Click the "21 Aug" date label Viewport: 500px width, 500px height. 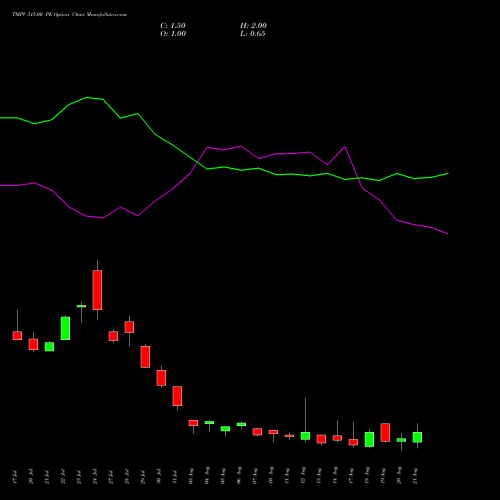pos(415,476)
